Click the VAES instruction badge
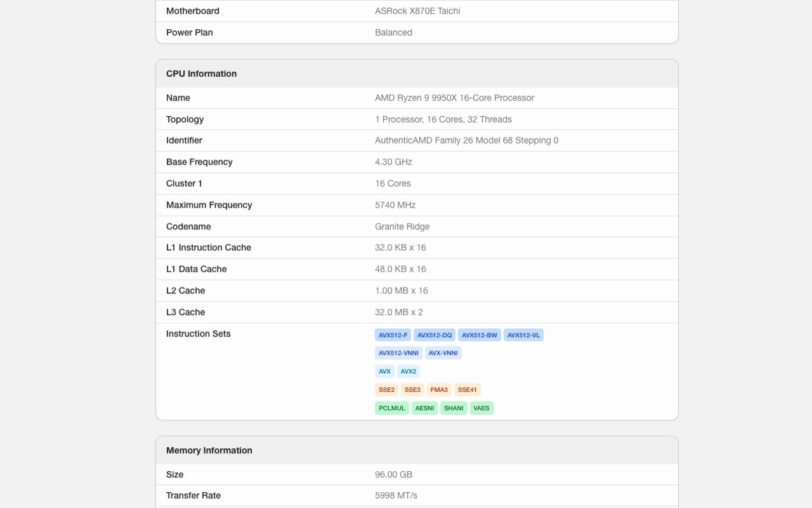 point(481,408)
